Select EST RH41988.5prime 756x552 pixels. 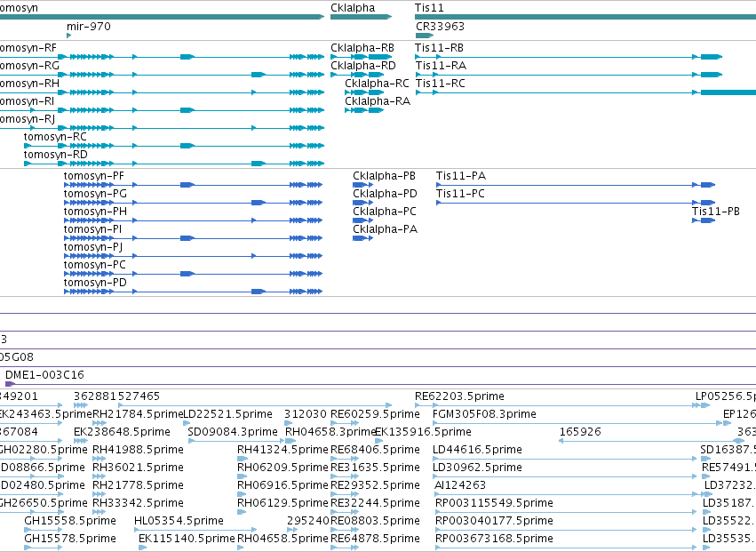[x=138, y=450]
